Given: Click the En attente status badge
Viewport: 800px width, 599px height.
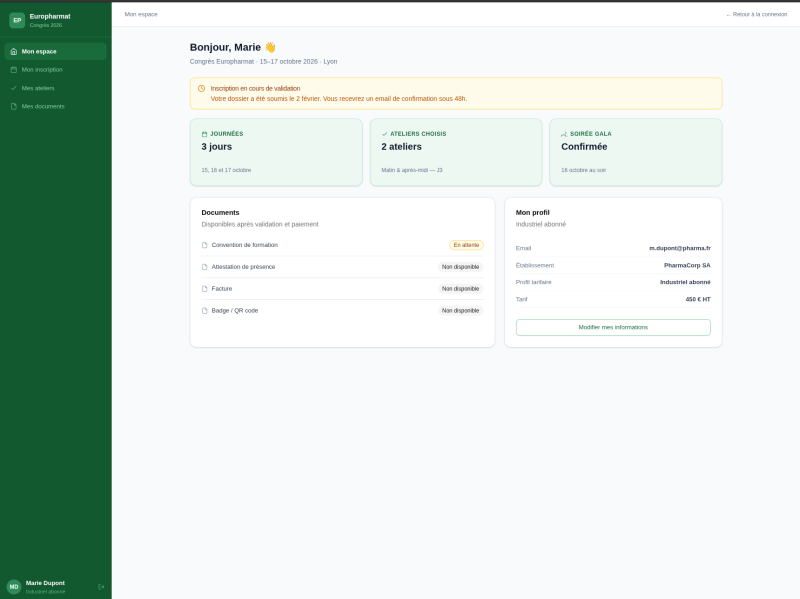Looking at the screenshot, I should [x=466, y=245].
